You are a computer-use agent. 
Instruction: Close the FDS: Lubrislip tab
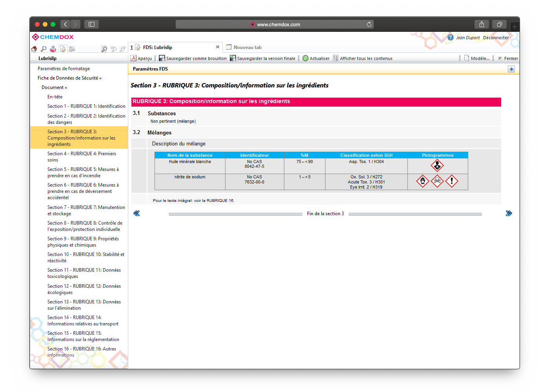click(x=218, y=47)
